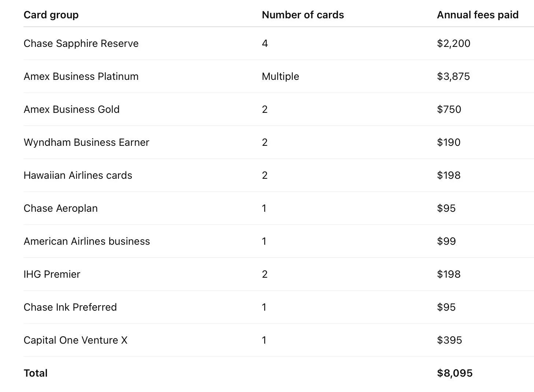Select the Amex Business Gold row
The width and height of the screenshot is (534, 392).
tap(71, 110)
